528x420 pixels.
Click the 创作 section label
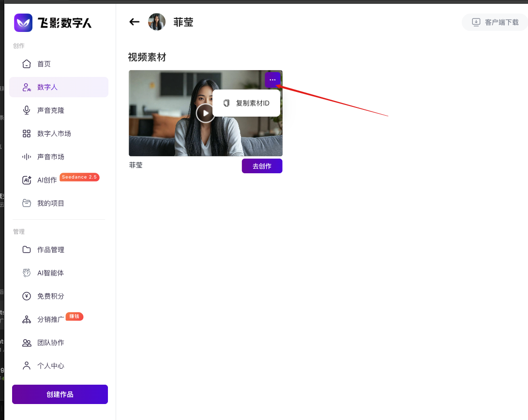(x=19, y=46)
